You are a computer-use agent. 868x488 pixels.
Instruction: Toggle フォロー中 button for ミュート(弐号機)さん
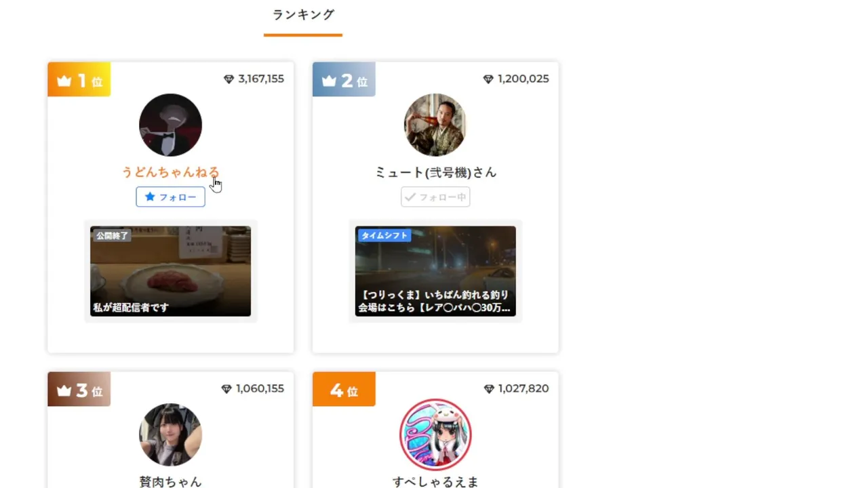coord(435,197)
